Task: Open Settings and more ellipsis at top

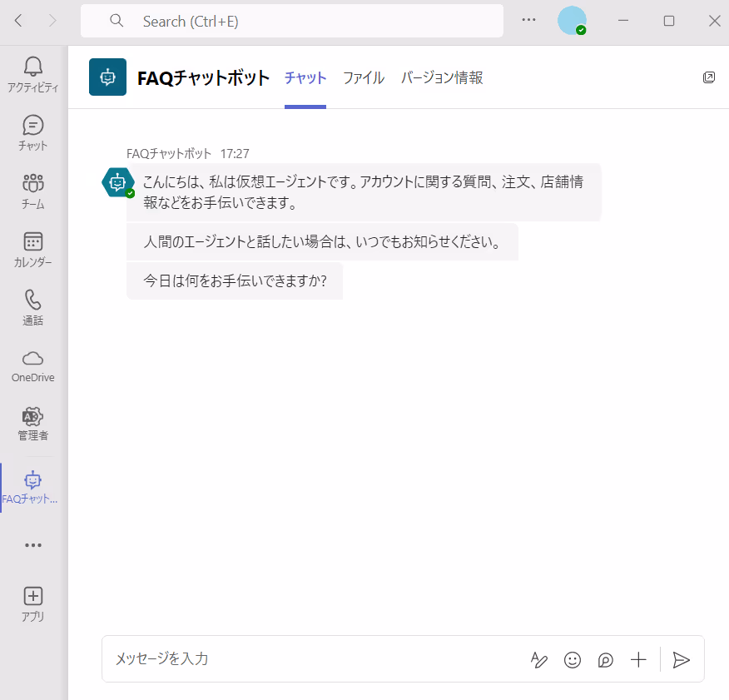Action: pos(528,20)
